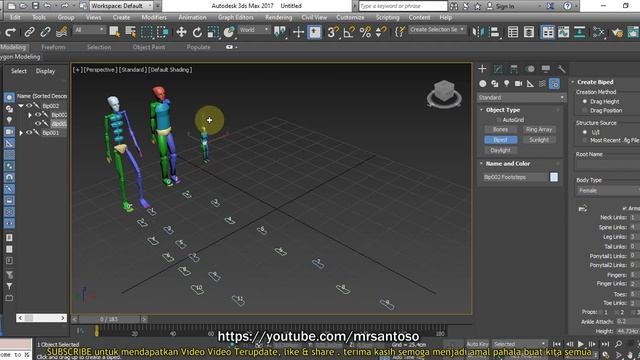Image resolution: width=640 pixels, height=360 pixels.
Task: Toggle the Spinner Snap icon
Action: (381, 32)
